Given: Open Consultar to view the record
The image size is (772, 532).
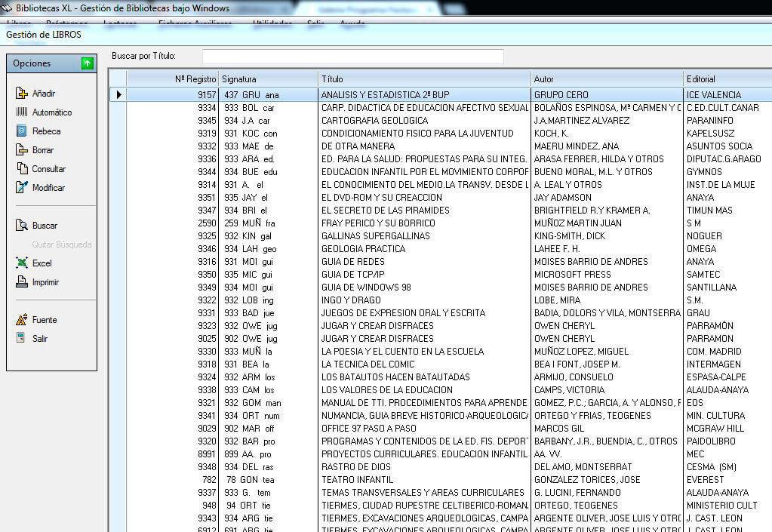Looking at the screenshot, I should pos(21,169).
